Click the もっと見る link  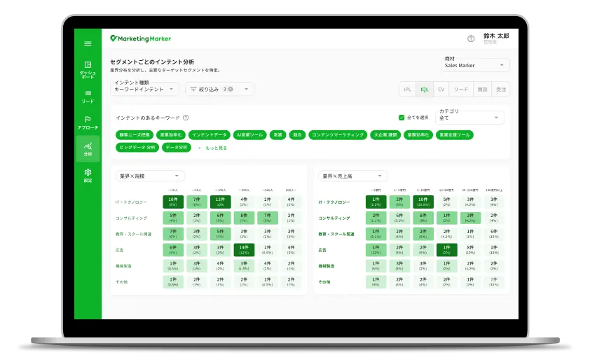[x=212, y=148]
